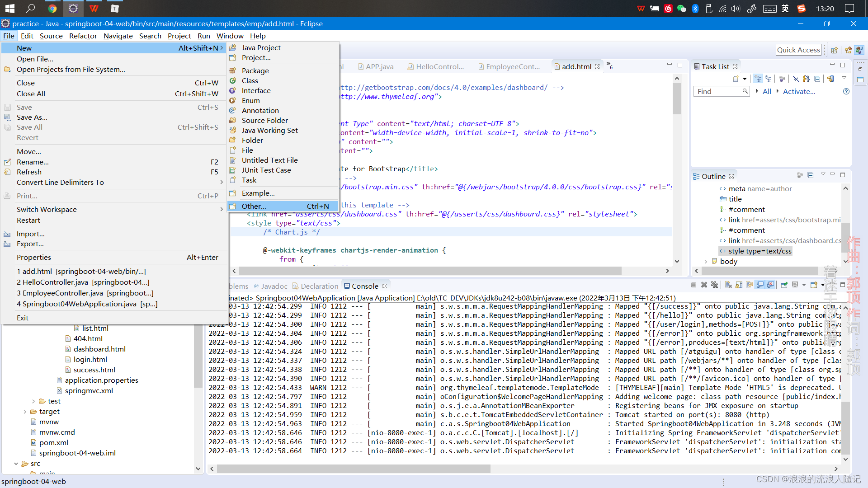Click the JUnit Test Case icon
The height and width of the screenshot is (488, 868).
(234, 170)
